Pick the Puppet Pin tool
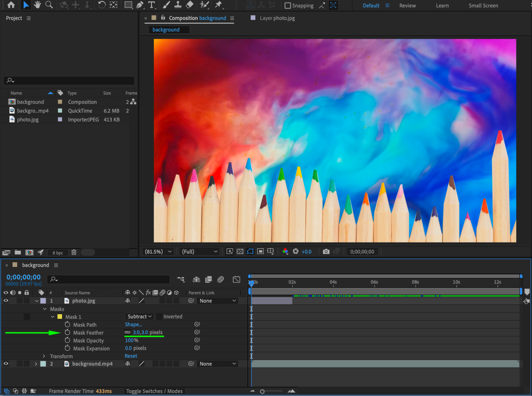 [218, 5]
